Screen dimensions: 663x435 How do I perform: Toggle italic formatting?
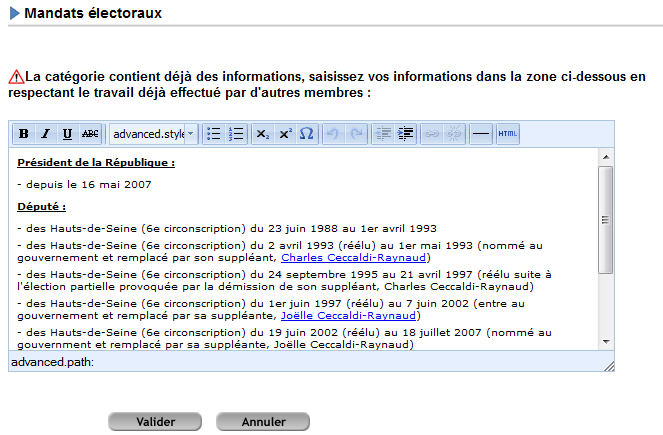[x=45, y=133]
